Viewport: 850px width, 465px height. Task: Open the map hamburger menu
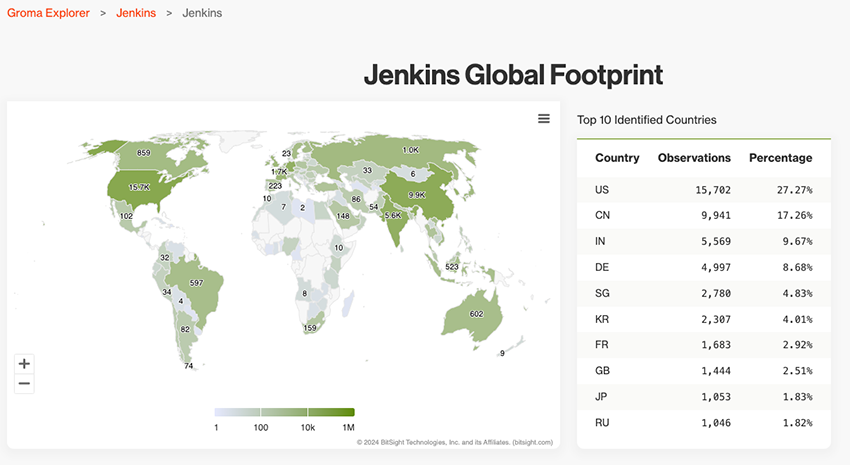click(544, 119)
